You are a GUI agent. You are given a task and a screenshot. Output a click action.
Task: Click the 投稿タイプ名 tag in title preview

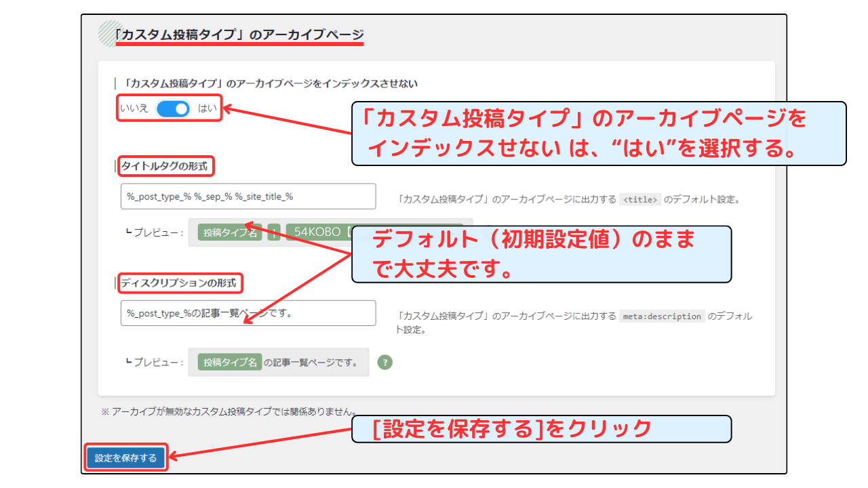[230, 232]
